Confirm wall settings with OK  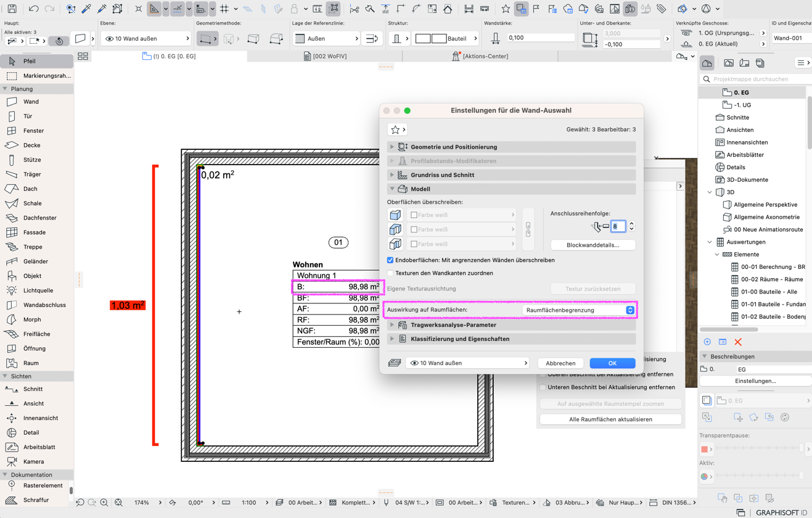612,363
